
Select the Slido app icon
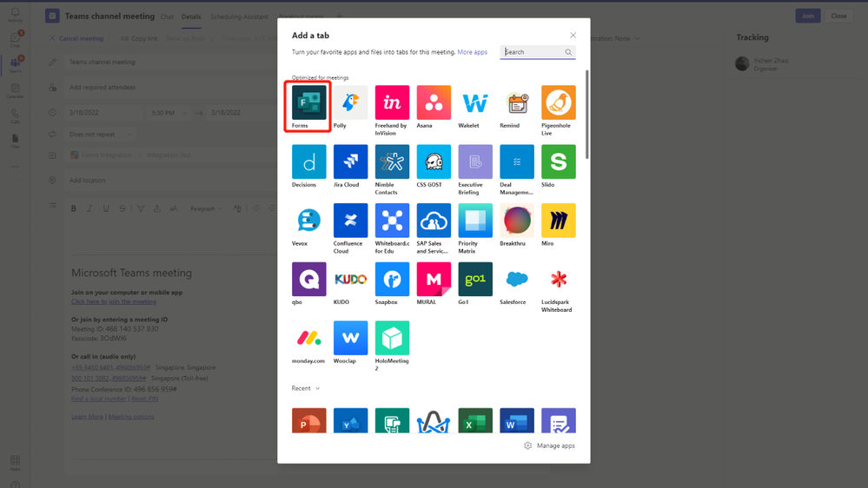click(558, 162)
